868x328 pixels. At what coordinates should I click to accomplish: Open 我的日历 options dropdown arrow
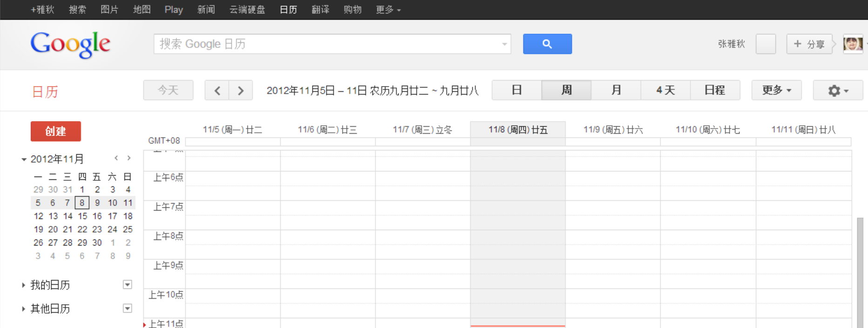[x=127, y=285]
